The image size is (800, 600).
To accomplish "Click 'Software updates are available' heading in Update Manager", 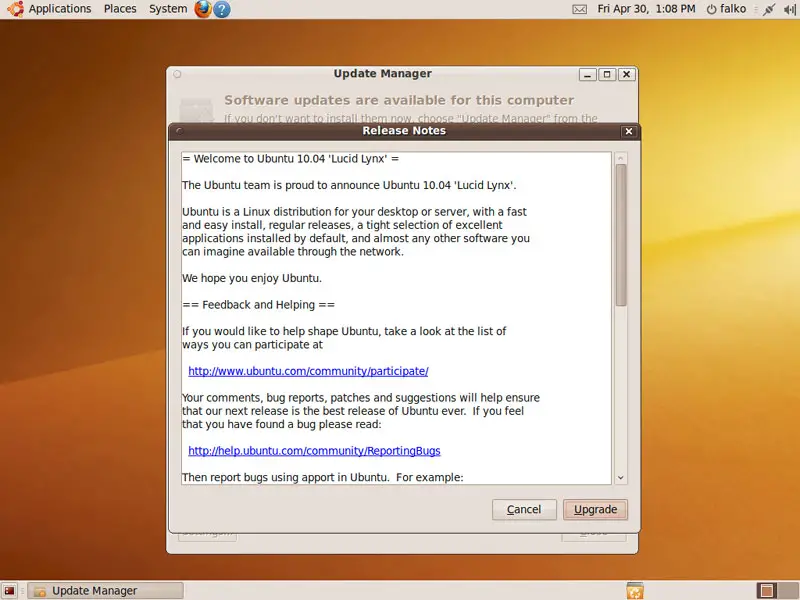I will click(x=399, y=100).
